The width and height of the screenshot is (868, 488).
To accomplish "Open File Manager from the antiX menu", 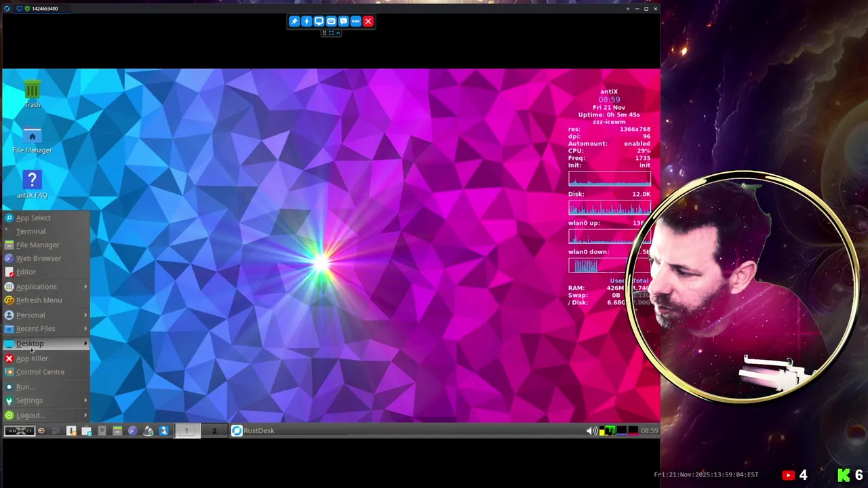I will (x=45, y=245).
